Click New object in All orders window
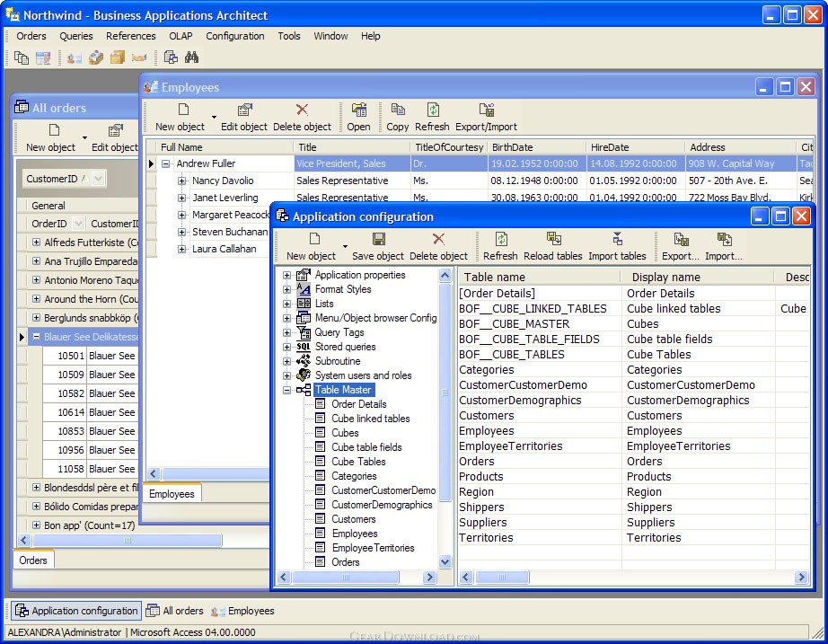This screenshot has height=644, width=828. (x=50, y=138)
